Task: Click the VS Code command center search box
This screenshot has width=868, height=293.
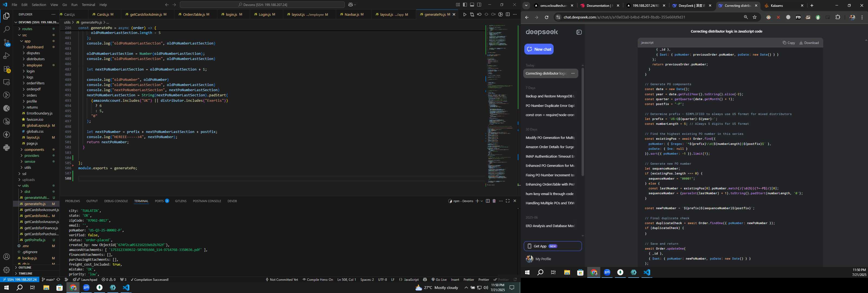Action: 262,5
